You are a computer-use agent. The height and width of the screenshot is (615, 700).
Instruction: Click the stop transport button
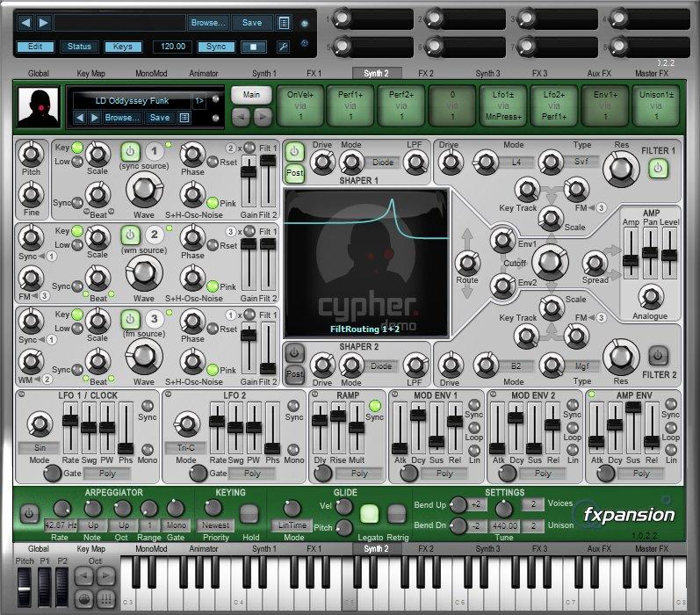(254, 47)
